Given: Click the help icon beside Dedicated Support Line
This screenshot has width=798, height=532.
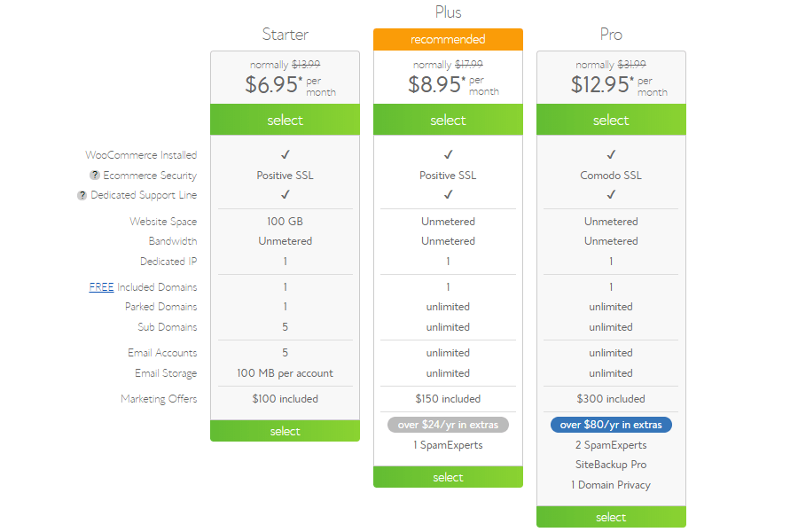Looking at the screenshot, I should pos(82,195).
